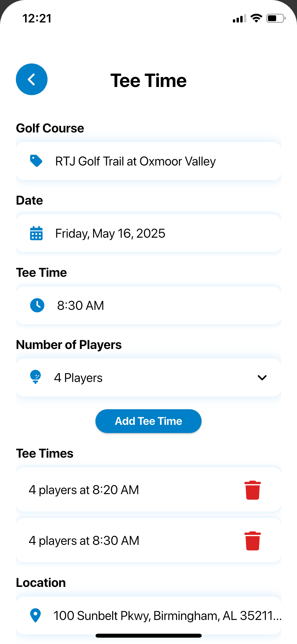
Task: Select the RTJ Golf Trail at Oxmoor Valley field
Action: [148, 161]
